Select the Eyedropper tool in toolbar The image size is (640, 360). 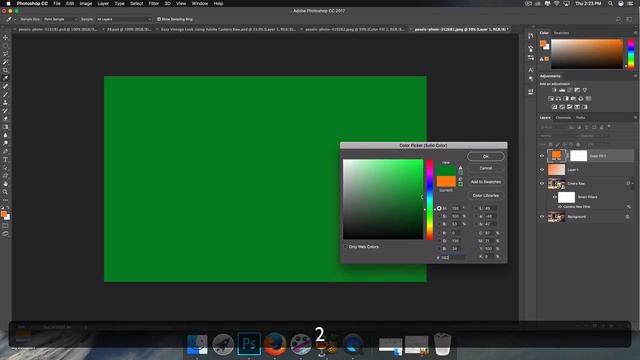[5, 78]
